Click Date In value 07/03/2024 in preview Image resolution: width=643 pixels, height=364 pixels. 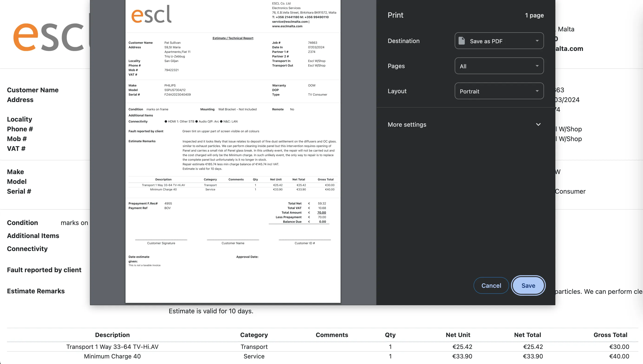316,47
